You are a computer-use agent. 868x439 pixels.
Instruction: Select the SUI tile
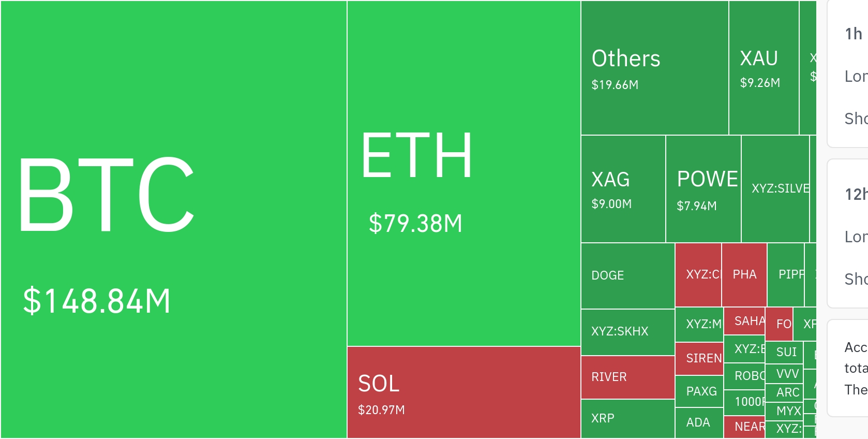[x=784, y=352]
